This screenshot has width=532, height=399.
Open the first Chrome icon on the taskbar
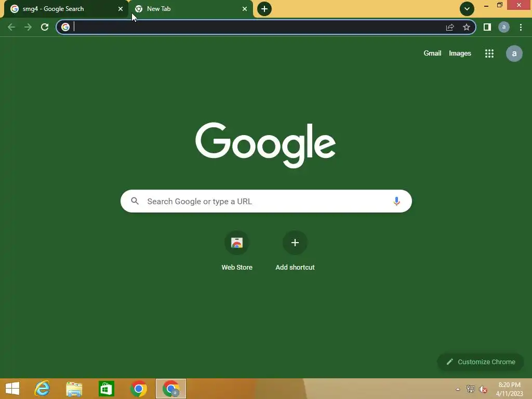138,389
